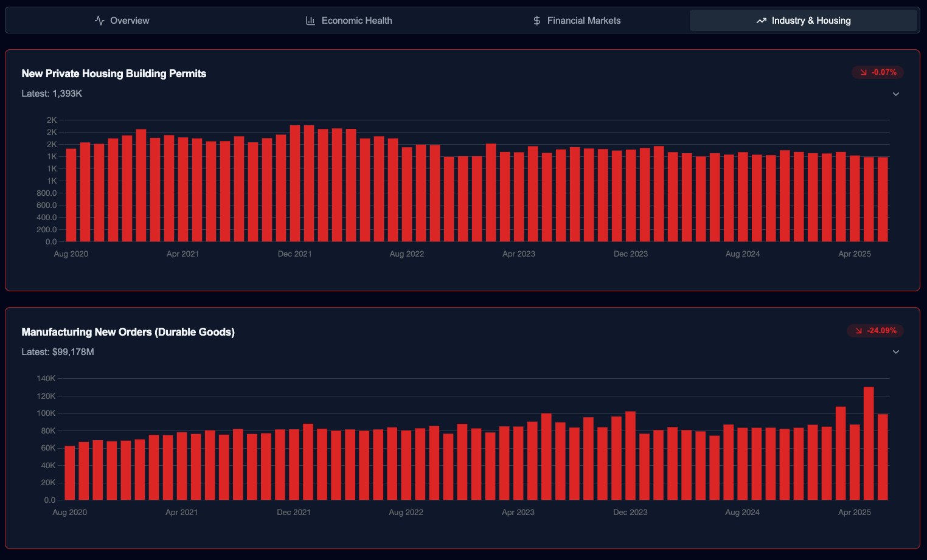The height and width of the screenshot is (560, 927).
Task: Switch to the Overview tab
Action: pyautogui.click(x=122, y=21)
